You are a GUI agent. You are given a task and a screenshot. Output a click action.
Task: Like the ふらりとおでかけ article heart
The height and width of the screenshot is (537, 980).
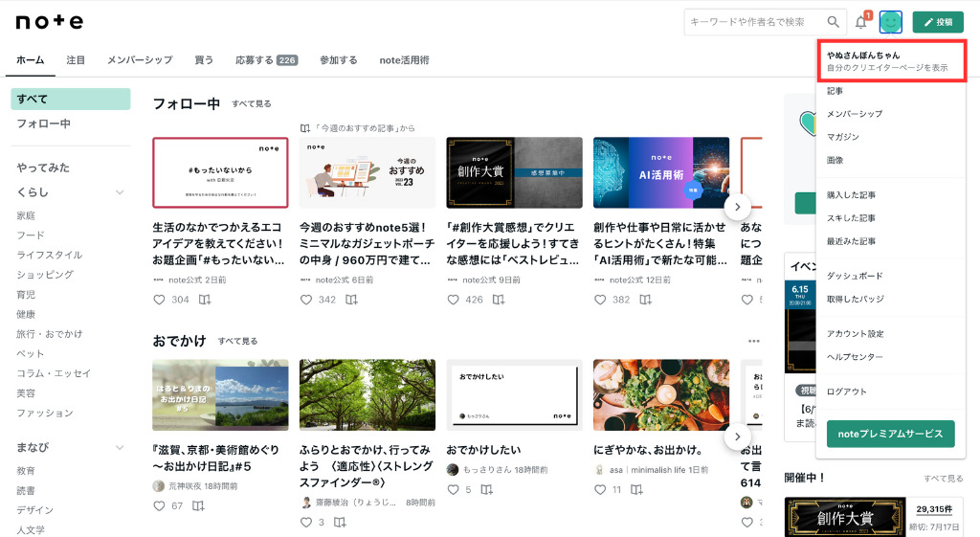click(x=306, y=522)
